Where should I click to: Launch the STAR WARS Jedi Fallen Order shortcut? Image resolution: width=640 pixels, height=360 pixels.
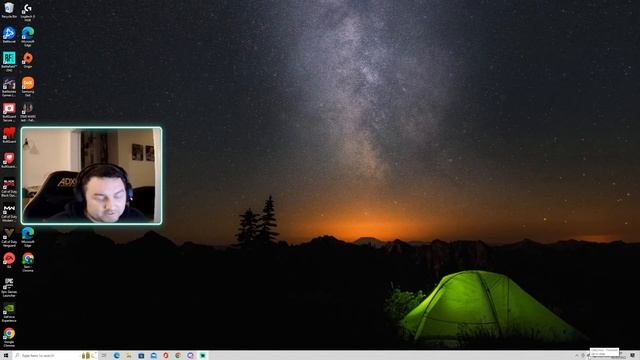[x=28, y=111]
